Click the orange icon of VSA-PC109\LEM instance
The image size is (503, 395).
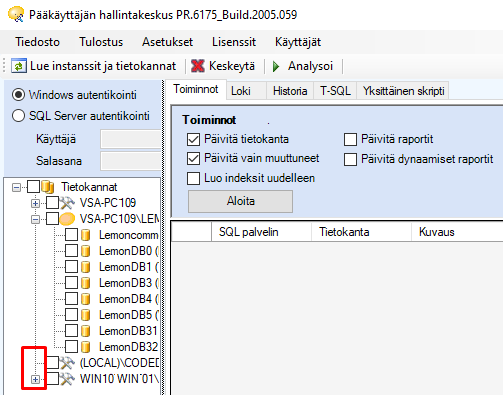click(x=67, y=219)
